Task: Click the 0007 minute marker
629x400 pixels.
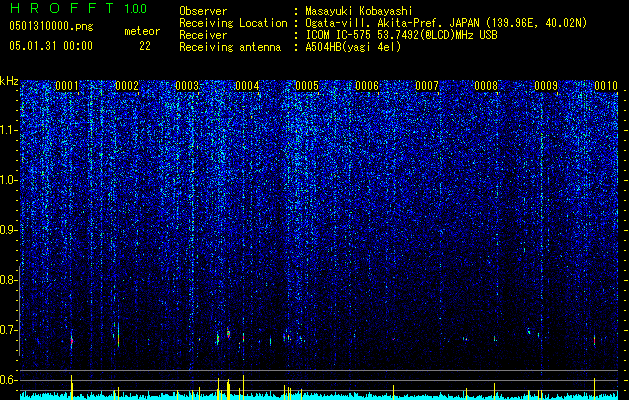Action: pyautogui.click(x=427, y=86)
